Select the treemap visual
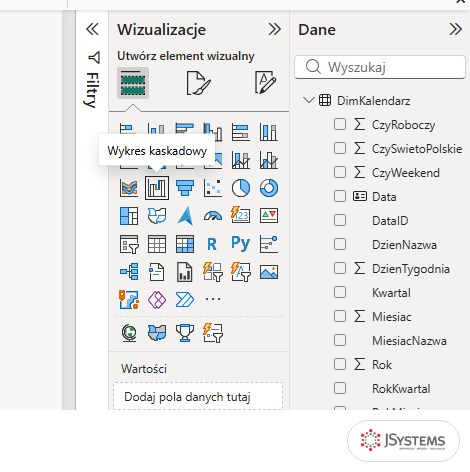The height and width of the screenshot is (472, 470). (129, 216)
